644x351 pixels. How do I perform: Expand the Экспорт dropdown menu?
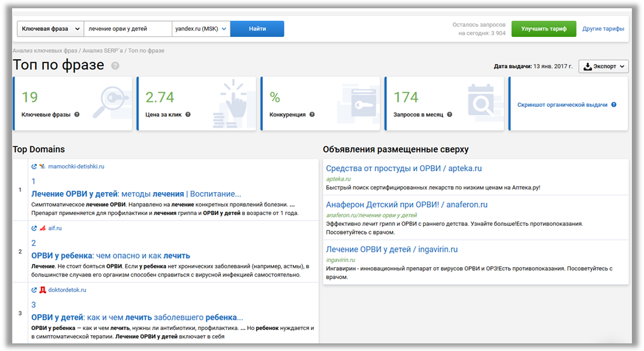(x=603, y=67)
